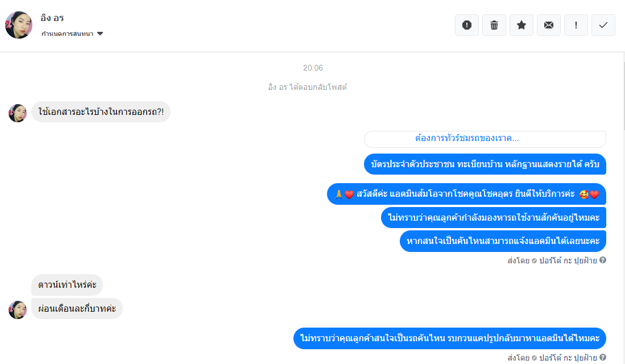Open อิง อร profile picture in header
The width and height of the screenshot is (625, 364).
click(x=19, y=24)
